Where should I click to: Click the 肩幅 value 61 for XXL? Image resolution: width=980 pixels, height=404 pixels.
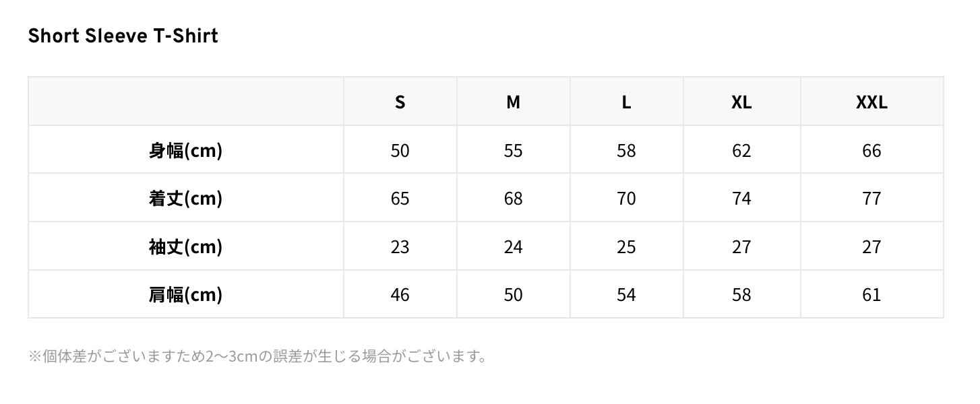(871, 294)
